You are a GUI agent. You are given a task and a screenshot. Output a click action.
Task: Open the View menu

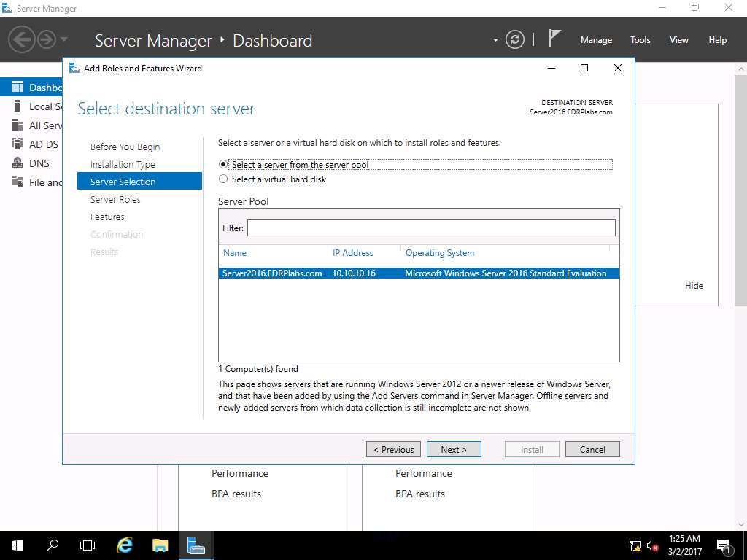coord(678,40)
